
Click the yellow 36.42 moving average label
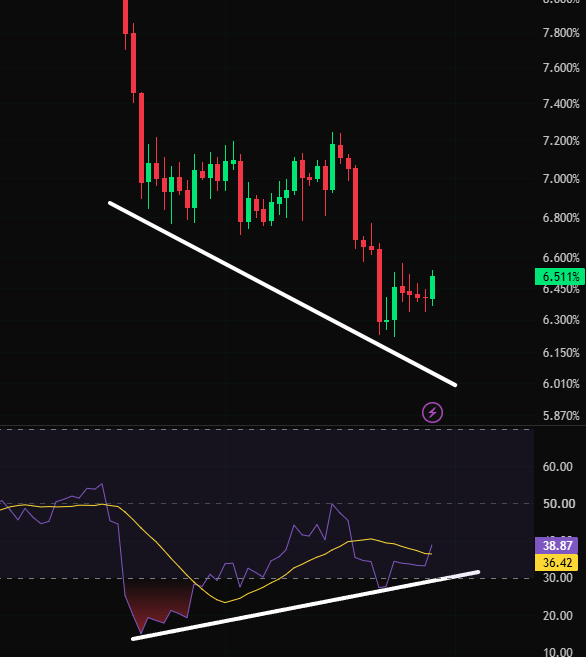(x=557, y=562)
